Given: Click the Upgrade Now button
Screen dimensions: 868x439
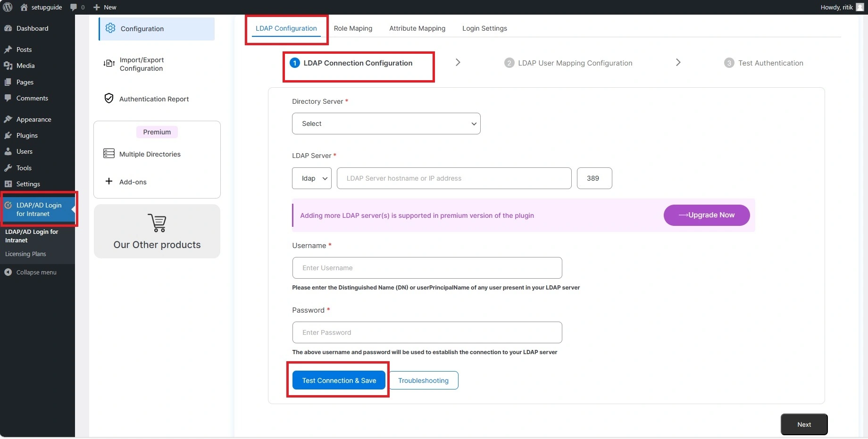Looking at the screenshot, I should [706, 215].
